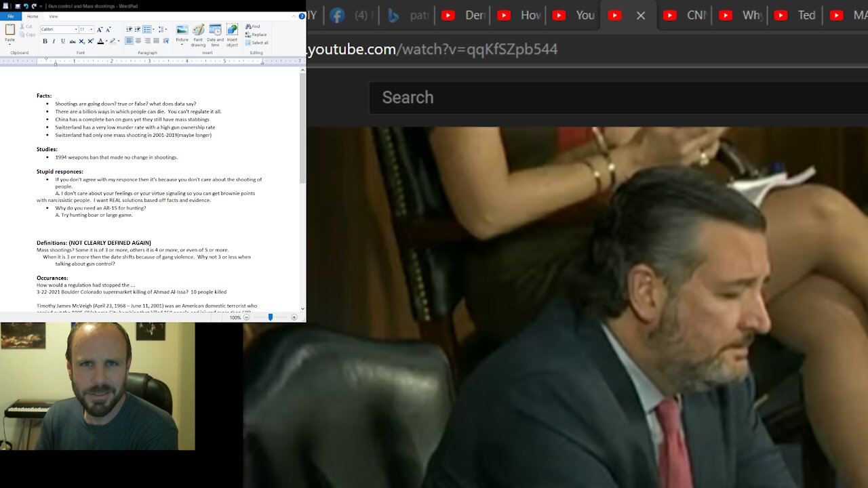
Task: Select Justify alignment
Action: [x=156, y=41]
